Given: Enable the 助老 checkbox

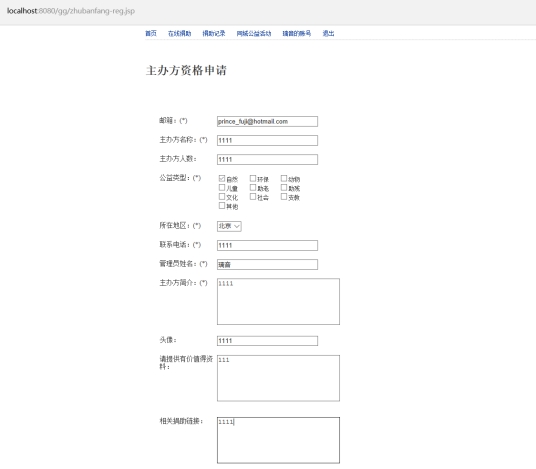Looking at the screenshot, I should pos(253,188).
